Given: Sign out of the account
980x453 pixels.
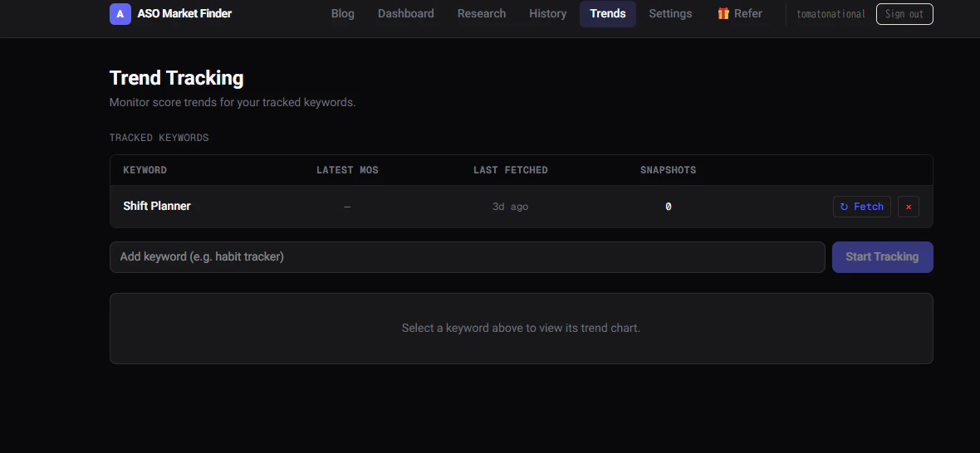Looking at the screenshot, I should [x=904, y=14].
